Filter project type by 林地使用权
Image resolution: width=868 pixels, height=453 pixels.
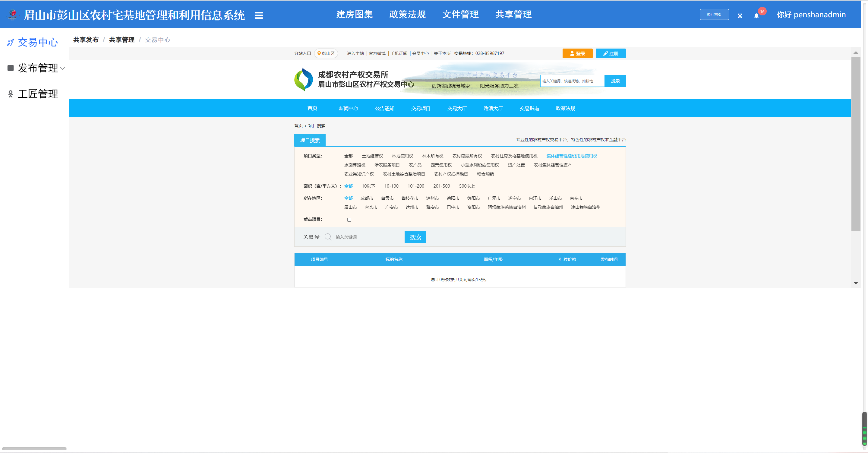click(x=402, y=156)
